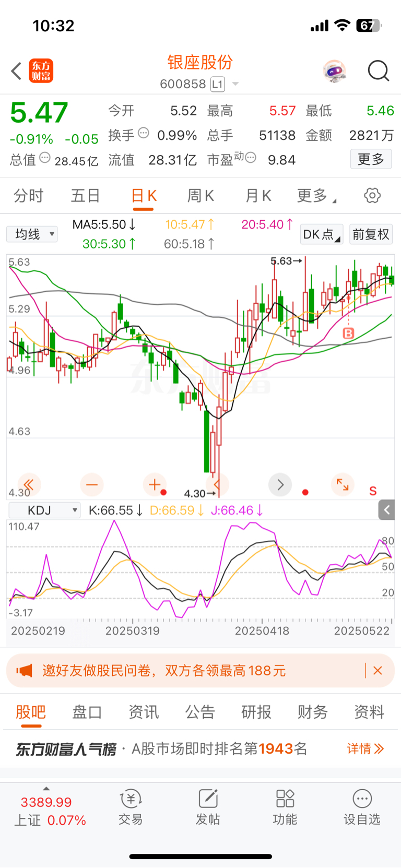Tap the MA5:5.50 value
401x868 pixels.
[x=104, y=224]
